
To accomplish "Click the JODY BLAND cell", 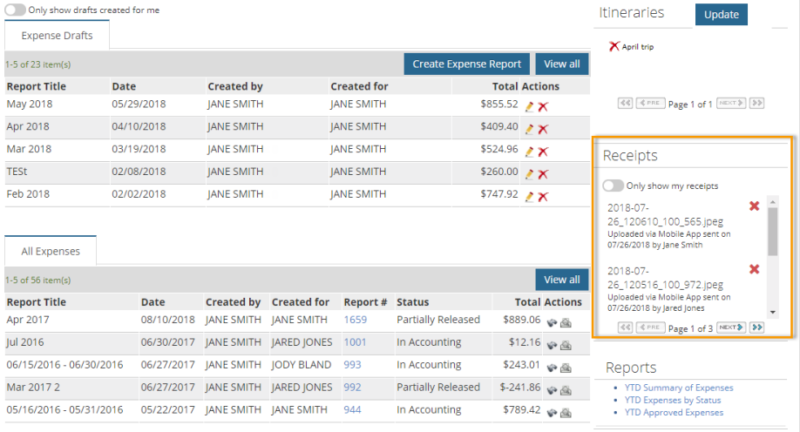I will point(301,365).
